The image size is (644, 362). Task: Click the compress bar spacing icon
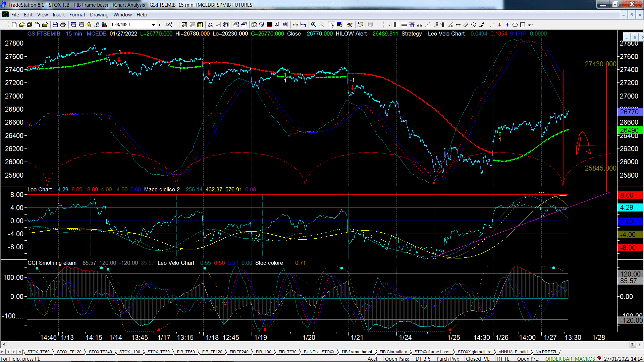point(296,24)
